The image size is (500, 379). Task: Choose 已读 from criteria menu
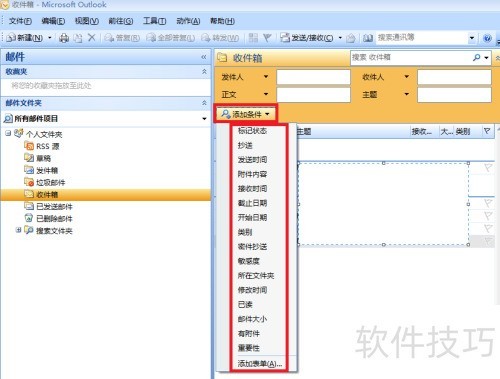[x=245, y=304]
